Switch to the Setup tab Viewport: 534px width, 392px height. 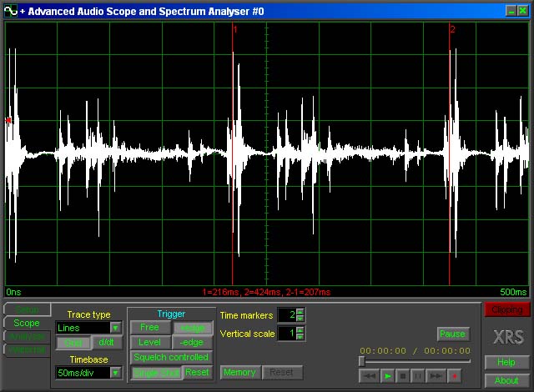(28, 309)
